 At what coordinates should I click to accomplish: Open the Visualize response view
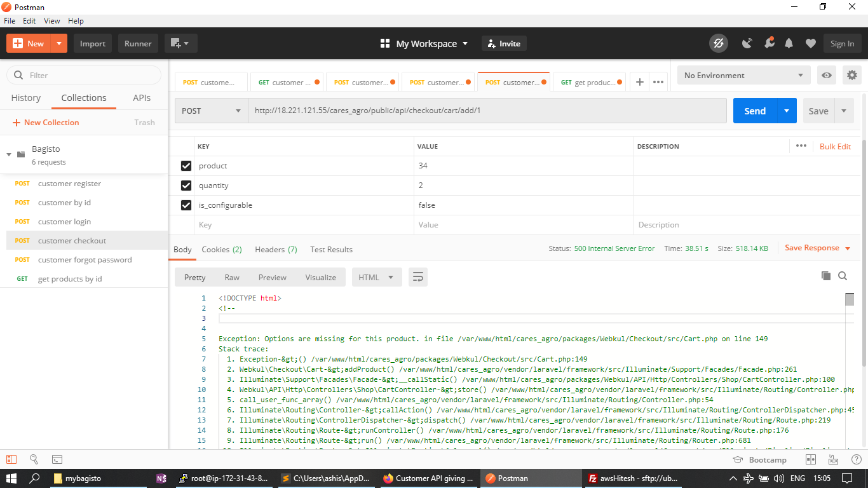(321, 277)
